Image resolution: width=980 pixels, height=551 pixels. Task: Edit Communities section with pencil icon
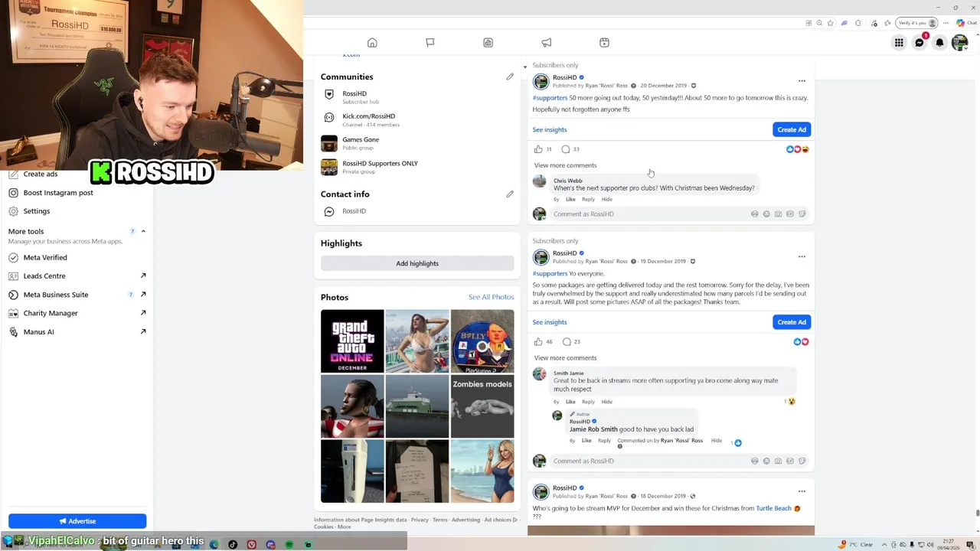510,77
